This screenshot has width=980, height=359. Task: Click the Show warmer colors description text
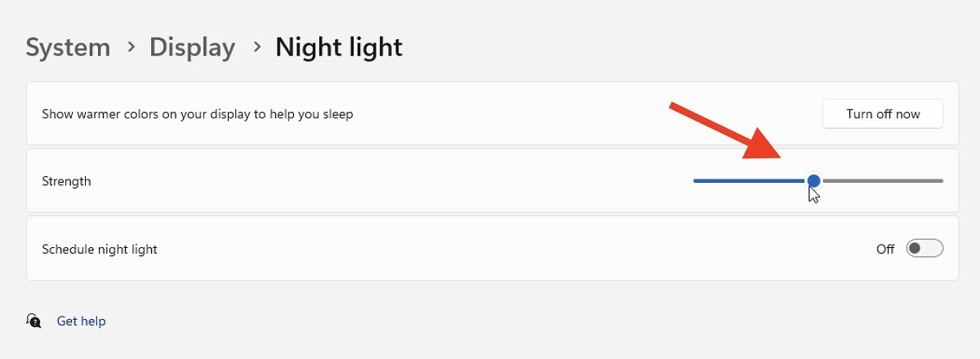[x=198, y=114]
